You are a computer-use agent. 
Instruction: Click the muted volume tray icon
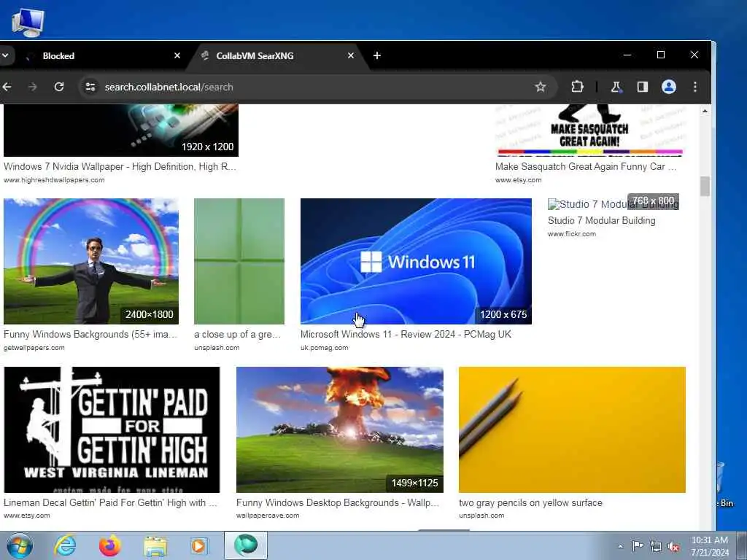pyautogui.click(x=673, y=547)
